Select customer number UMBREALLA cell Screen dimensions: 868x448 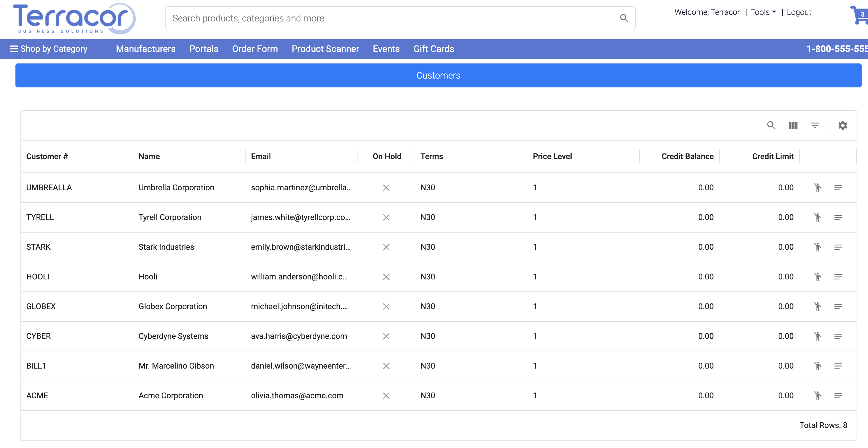49,187
